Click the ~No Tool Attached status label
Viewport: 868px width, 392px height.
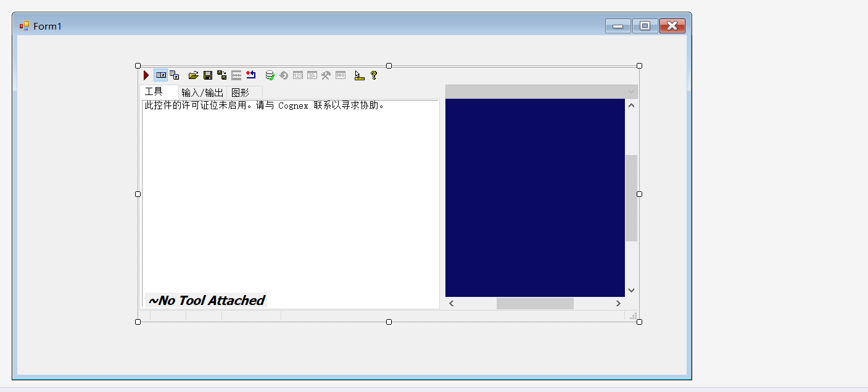205,301
